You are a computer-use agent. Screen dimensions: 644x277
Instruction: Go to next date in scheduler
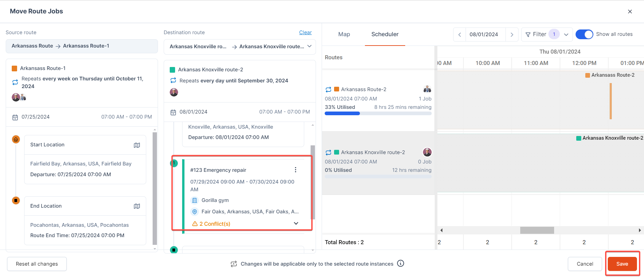(512, 34)
